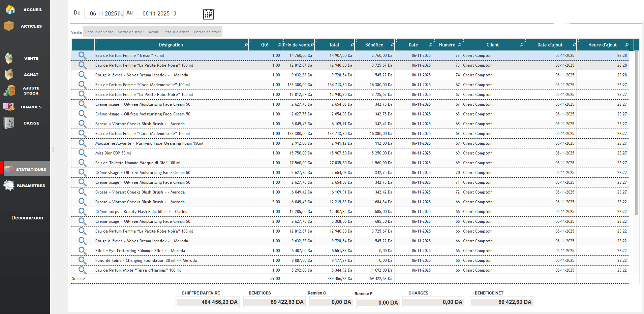Open calendar picker for Au date

tap(173, 13)
